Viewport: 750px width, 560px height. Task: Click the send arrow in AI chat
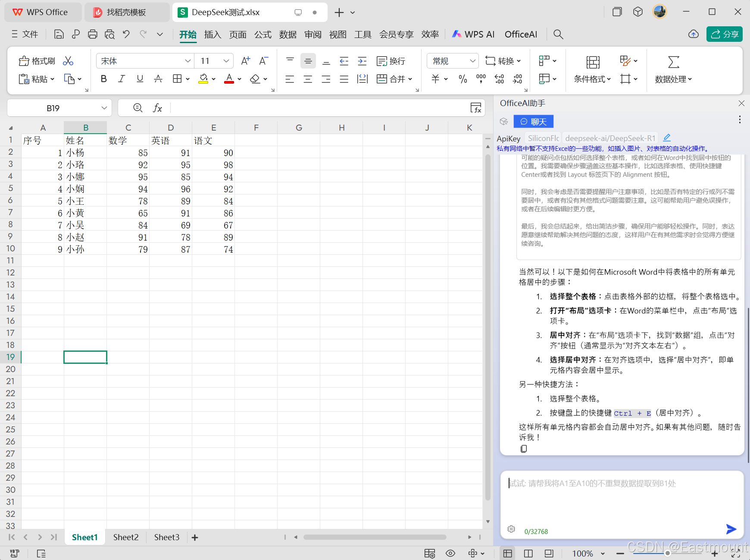(x=731, y=529)
